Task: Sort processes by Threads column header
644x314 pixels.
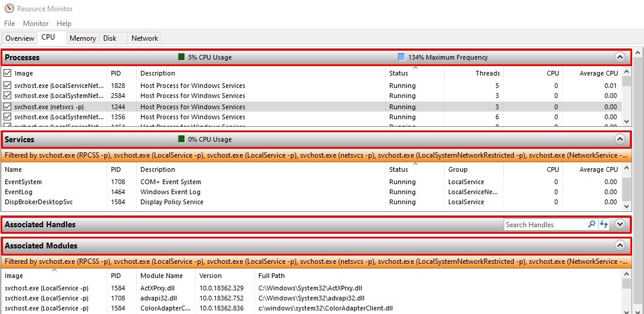Action: (x=474, y=73)
